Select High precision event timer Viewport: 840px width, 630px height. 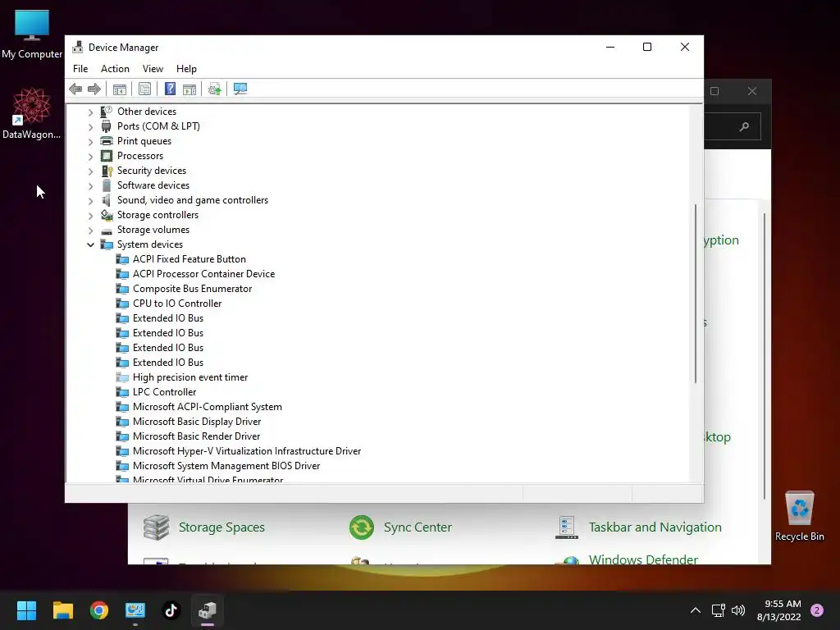[x=190, y=377]
